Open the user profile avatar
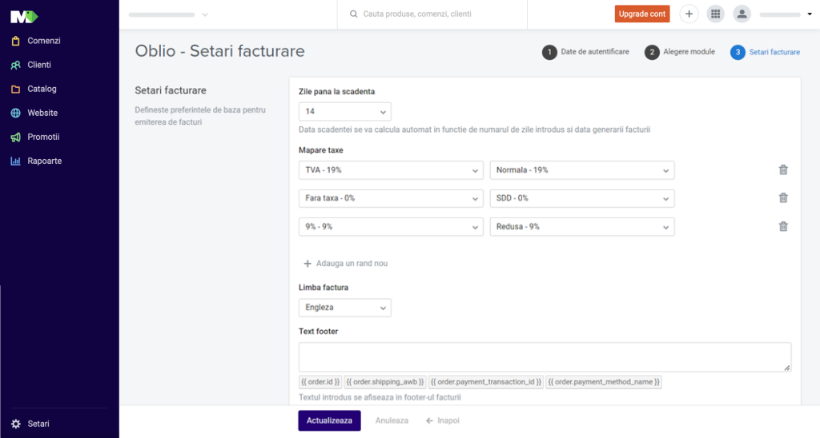Screen dimensions: 820x438 pos(741,14)
